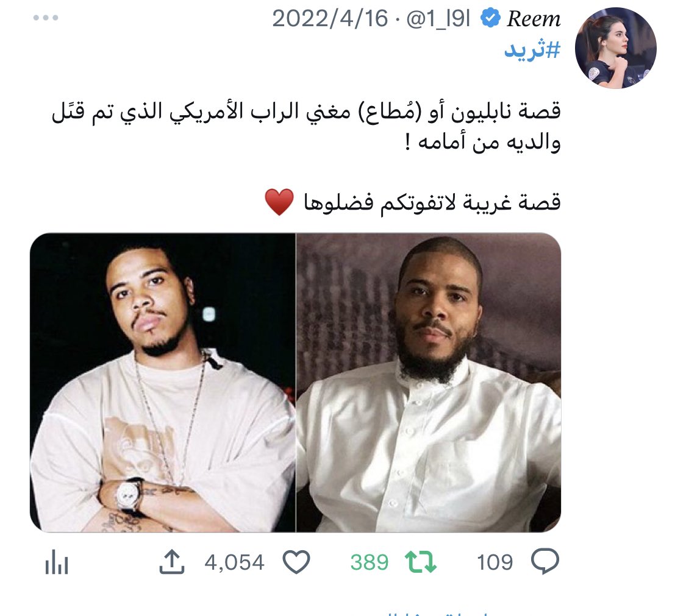Open the three-dot more options menu
The image size is (686, 616).
coord(46,18)
